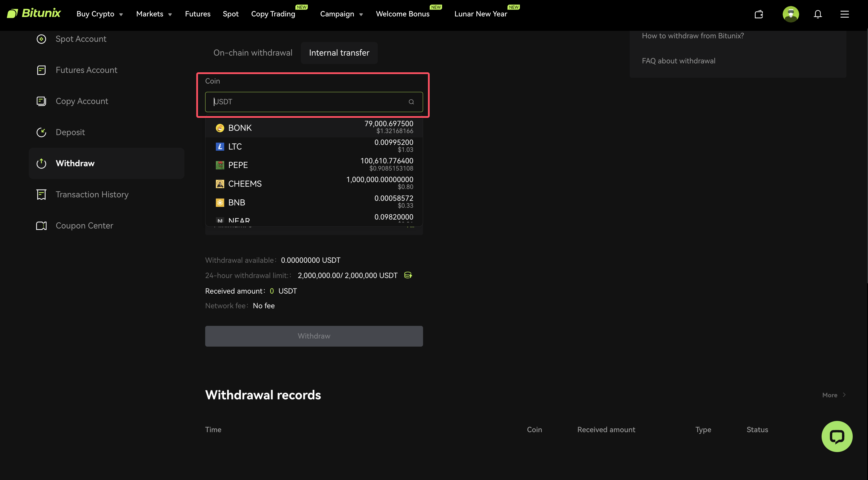Click the Bitunix logo
868x480 pixels.
tap(34, 14)
